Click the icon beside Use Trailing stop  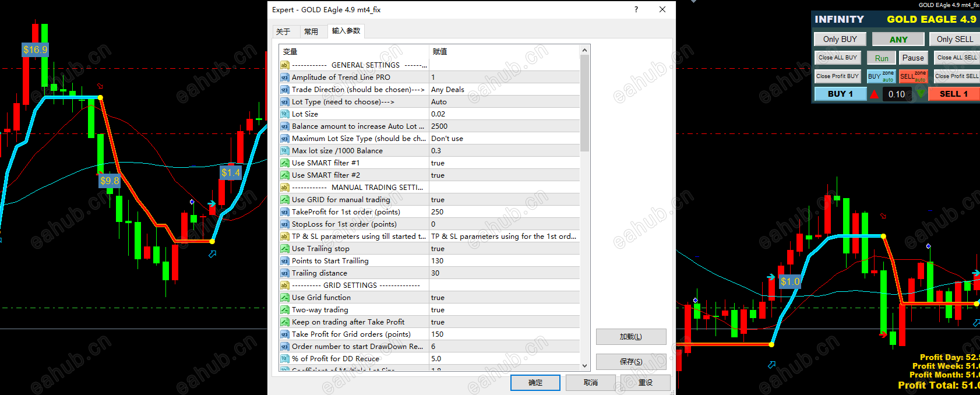tap(284, 249)
